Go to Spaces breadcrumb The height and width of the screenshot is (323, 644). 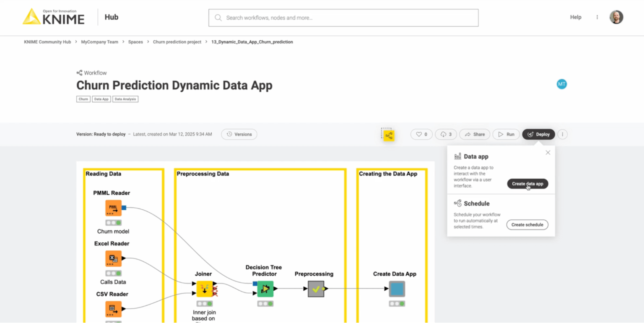135,42
